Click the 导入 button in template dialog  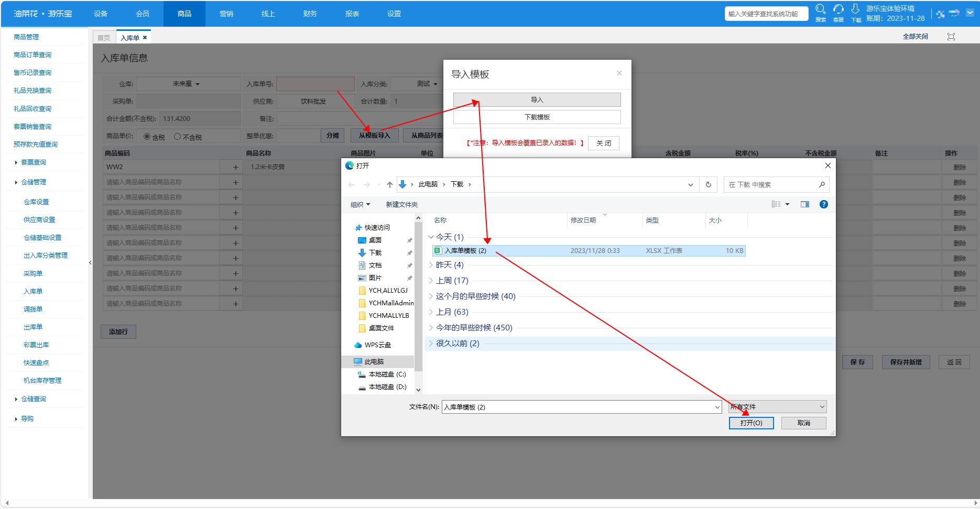pyautogui.click(x=537, y=99)
